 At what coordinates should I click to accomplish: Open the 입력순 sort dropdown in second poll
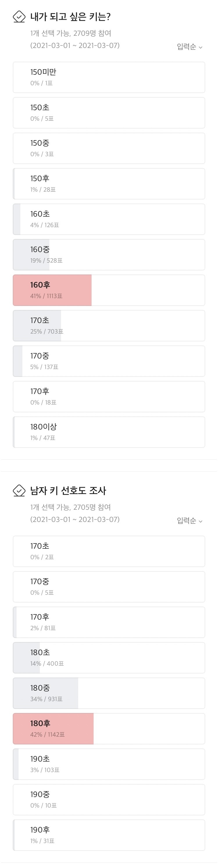pyautogui.click(x=189, y=521)
